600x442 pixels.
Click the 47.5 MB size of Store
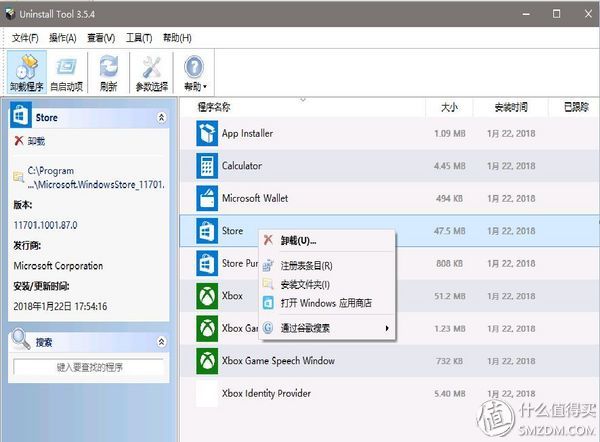[x=449, y=231]
